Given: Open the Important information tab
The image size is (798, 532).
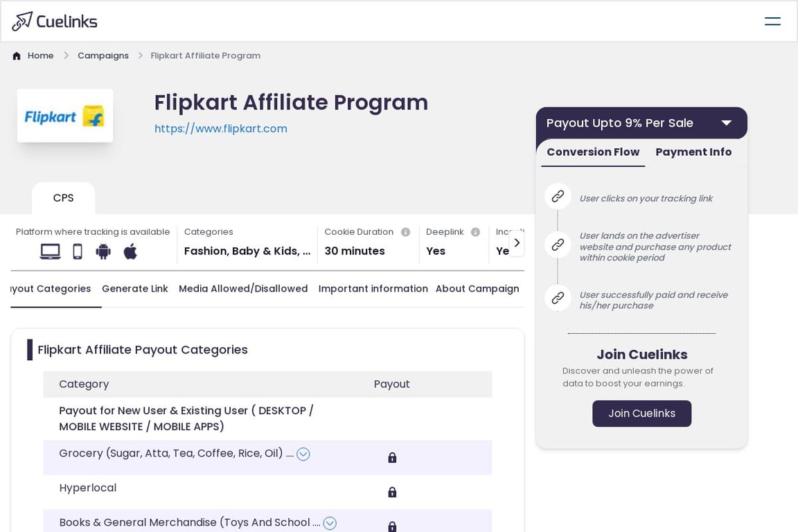Looking at the screenshot, I should pyautogui.click(x=373, y=289).
